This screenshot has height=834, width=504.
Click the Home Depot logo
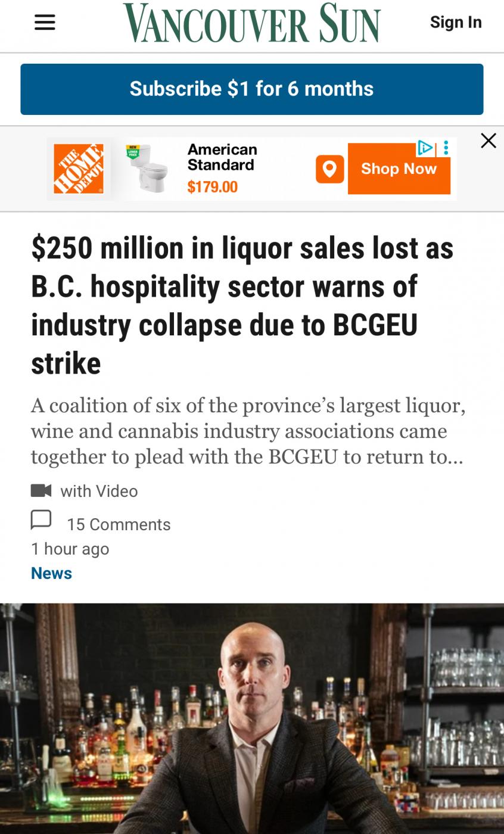[x=79, y=169]
